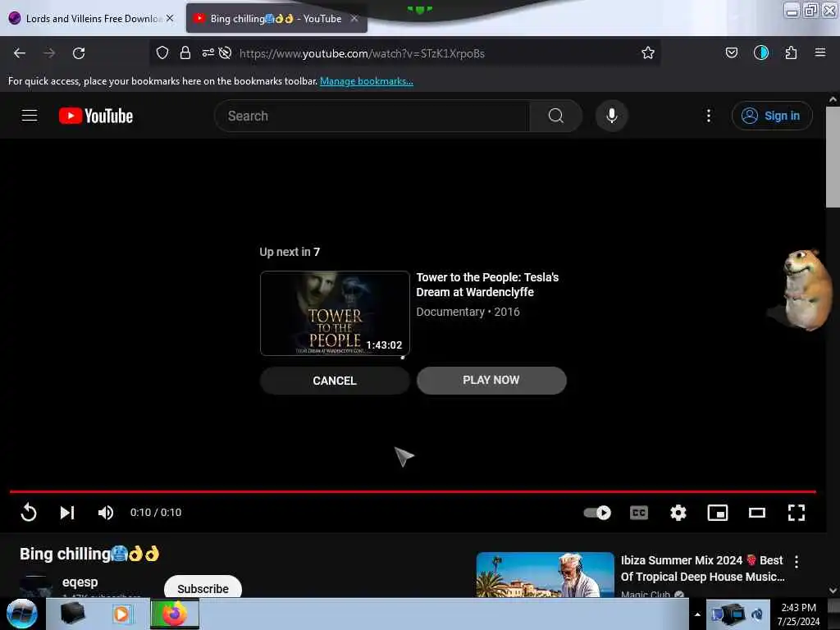The image size is (840, 630).
Task: Open the black folder taskbar icon
Action: coord(73,614)
